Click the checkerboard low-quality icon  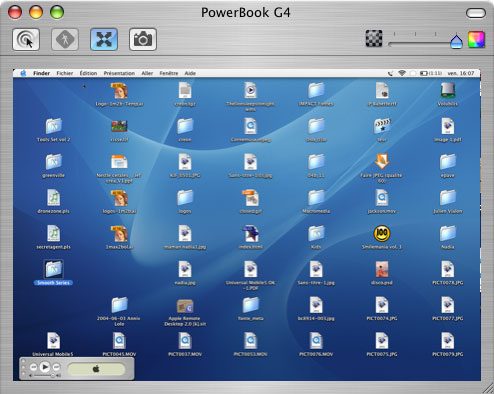tap(374, 38)
